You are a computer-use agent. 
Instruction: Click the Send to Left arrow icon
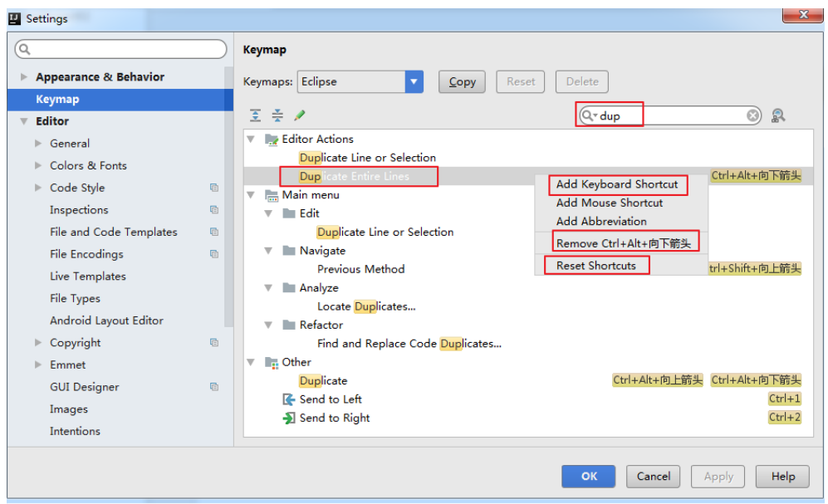(288, 399)
